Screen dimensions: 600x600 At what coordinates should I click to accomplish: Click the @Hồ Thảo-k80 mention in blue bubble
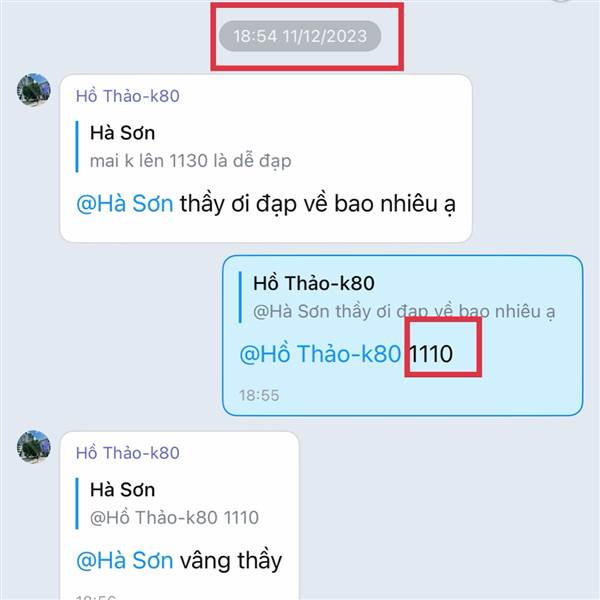320,354
